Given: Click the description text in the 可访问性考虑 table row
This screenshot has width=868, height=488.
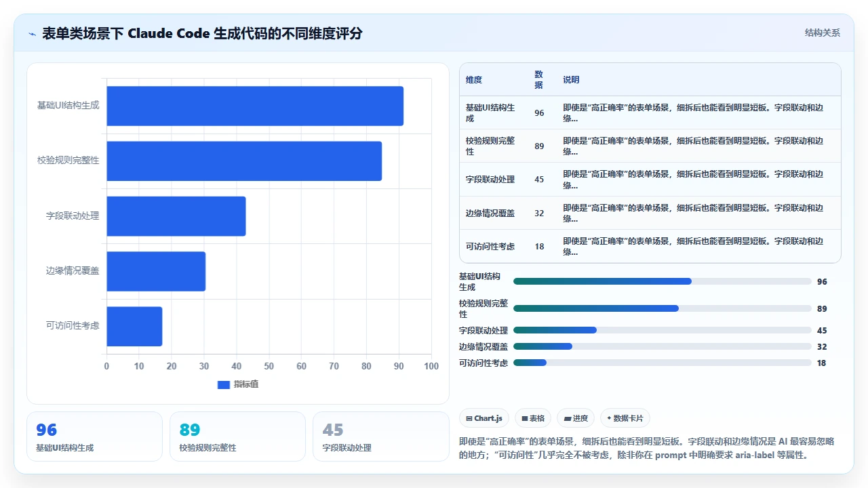Looking at the screenshot, I should click(693, 246).
